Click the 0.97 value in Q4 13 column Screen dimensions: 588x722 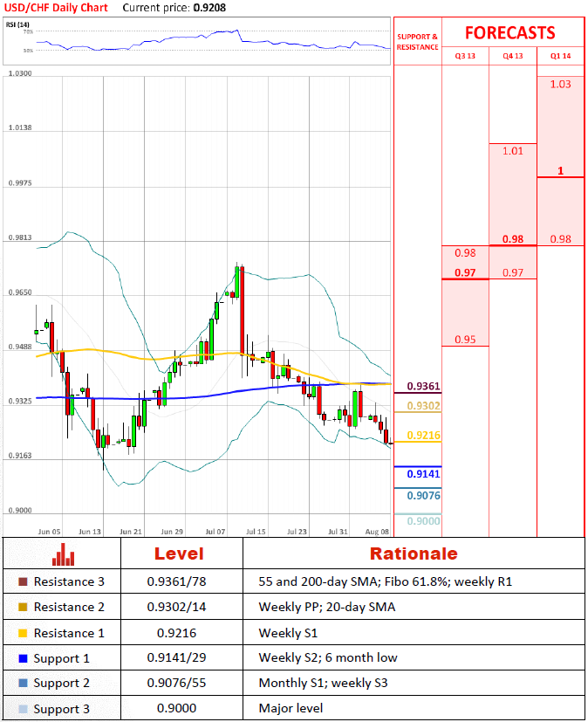[x=513, y=272]
